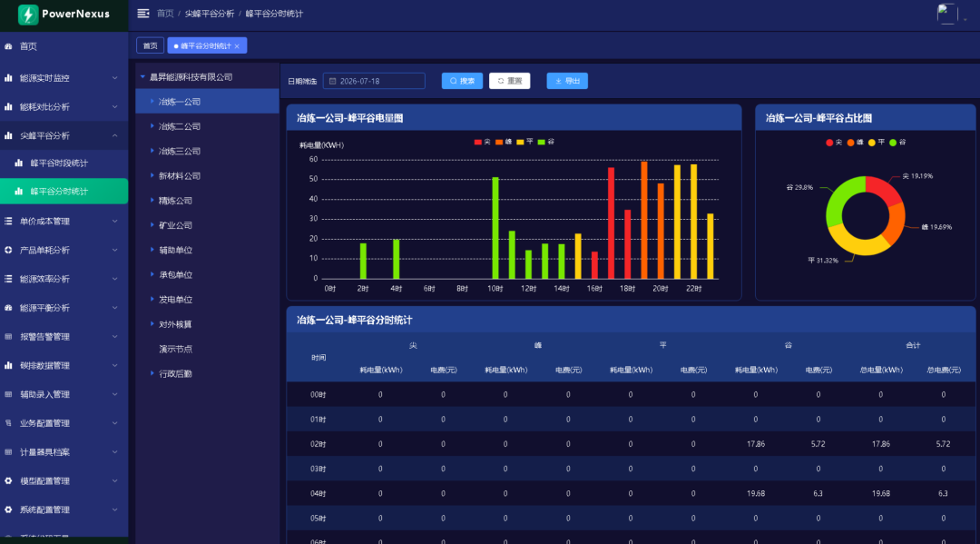
Task: Click the bar chart icon beside 能源实时监控
Action: [x=9, y=78]
